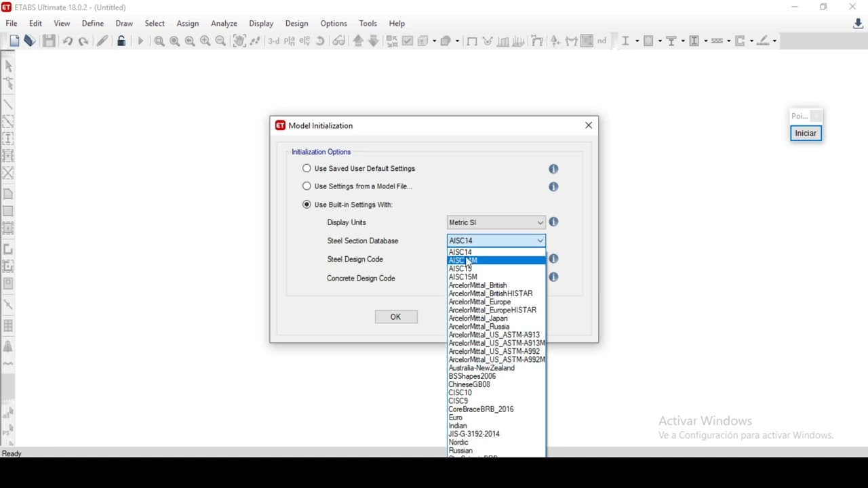Choose AISC15M from the list

pos(496,277)
